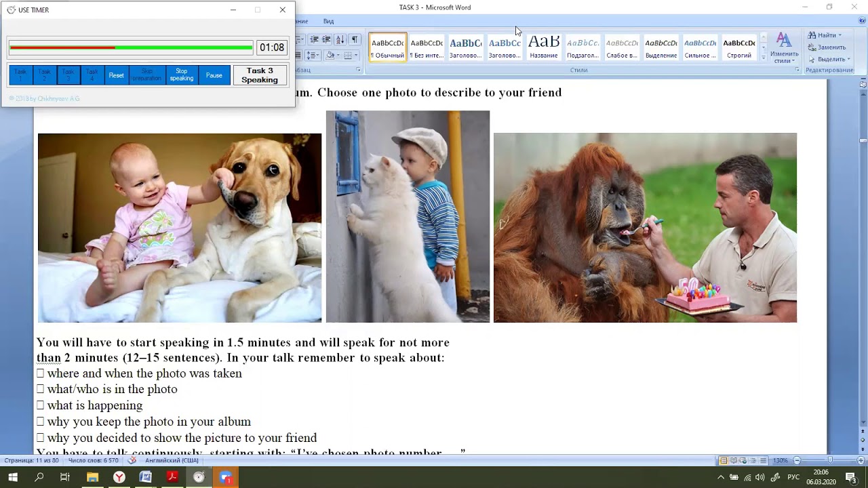Apply the Название style
This screenshot has height=488, width=868.
coord(544,47)
